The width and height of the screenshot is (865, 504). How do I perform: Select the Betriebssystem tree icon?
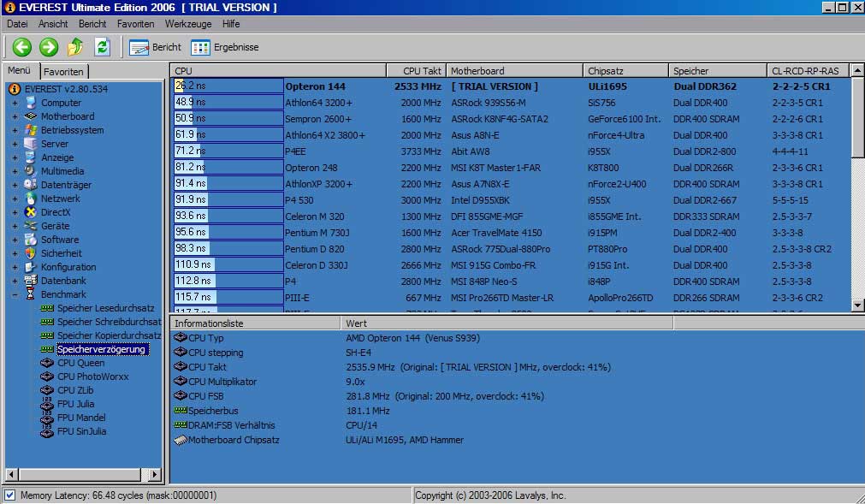click(x=31, y=130)
